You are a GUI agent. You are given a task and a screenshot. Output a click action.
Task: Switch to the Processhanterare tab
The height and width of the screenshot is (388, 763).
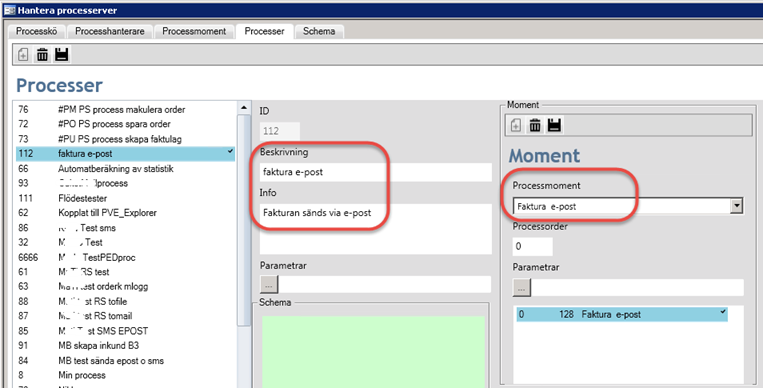[109, 31]
